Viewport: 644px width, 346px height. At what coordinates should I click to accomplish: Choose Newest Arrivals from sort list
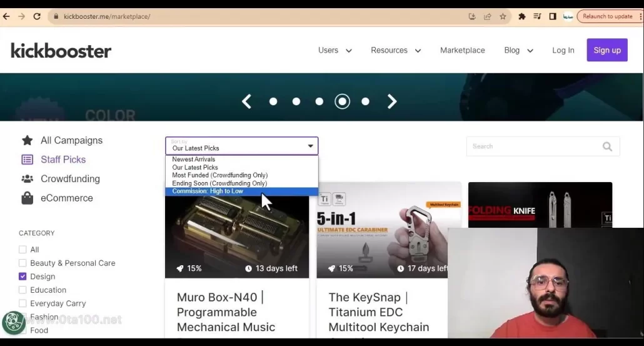click(194, 160)
